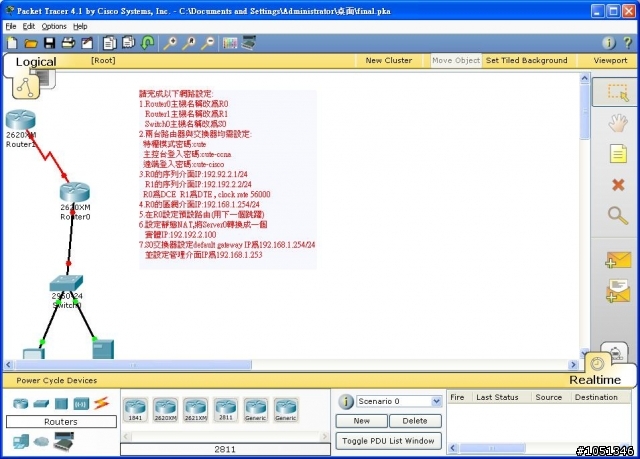This screenshot has height=459, width=640.
Task: Open the File menu
Action: point(11,27)
